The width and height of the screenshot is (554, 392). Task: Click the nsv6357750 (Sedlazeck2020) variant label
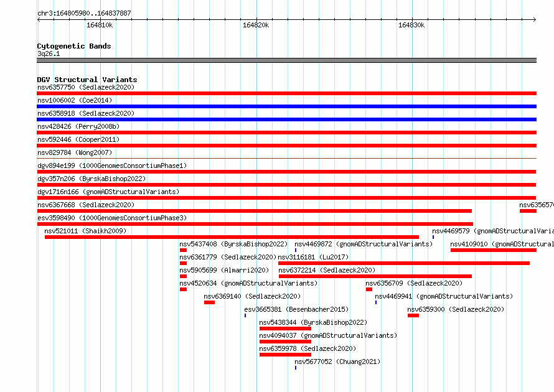tap(86, 87)
